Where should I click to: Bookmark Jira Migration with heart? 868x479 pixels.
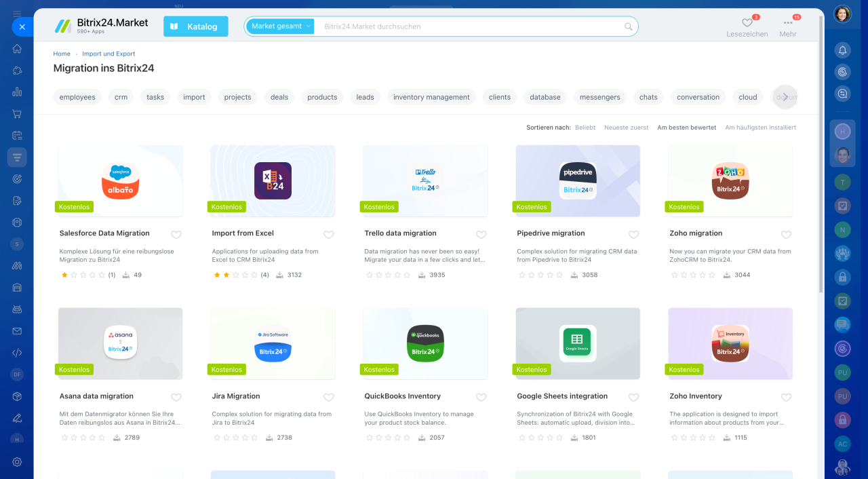(x=329, y=398)
